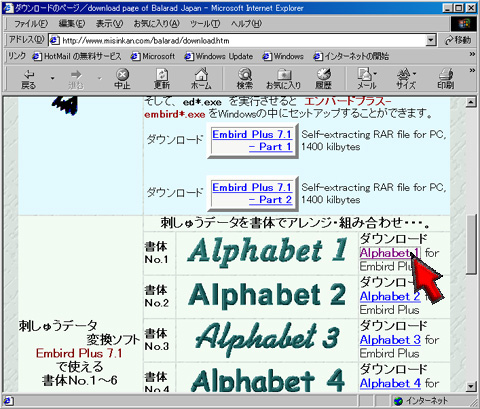
Task: Click the status bar page icon
Action: click(8, 401)
